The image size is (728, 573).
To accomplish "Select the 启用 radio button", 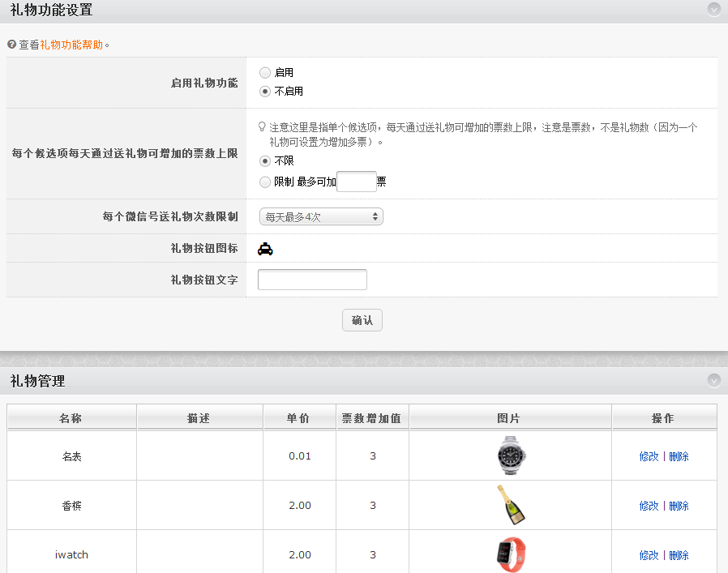I will pyautogui.click(x=265, y=73).
